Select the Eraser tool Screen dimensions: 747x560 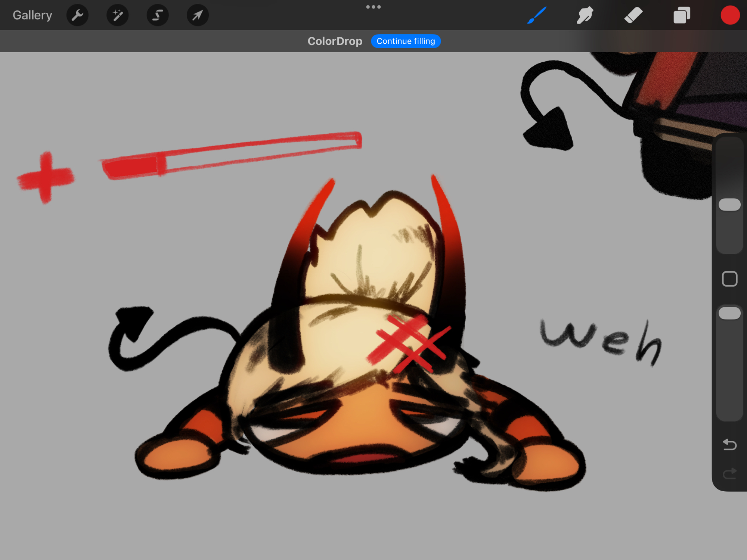(x=633, y=15)
